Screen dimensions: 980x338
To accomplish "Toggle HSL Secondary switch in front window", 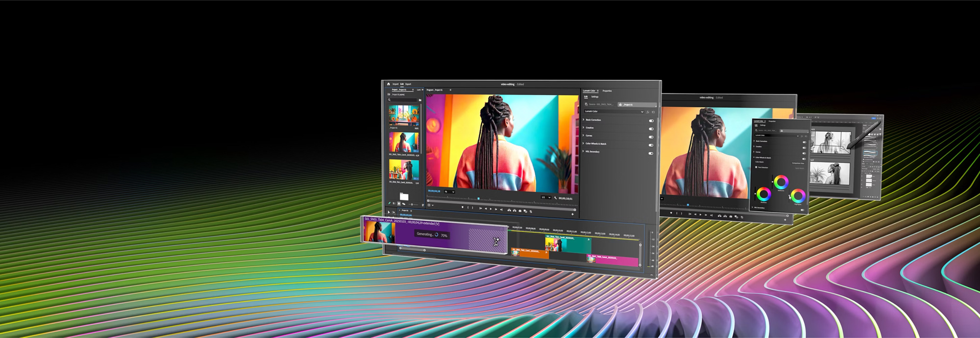I will click(x=651, y=153).
